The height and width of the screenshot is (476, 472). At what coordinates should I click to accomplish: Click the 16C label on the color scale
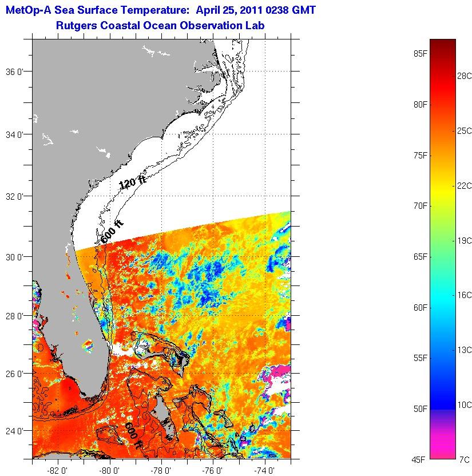point(465,295)
